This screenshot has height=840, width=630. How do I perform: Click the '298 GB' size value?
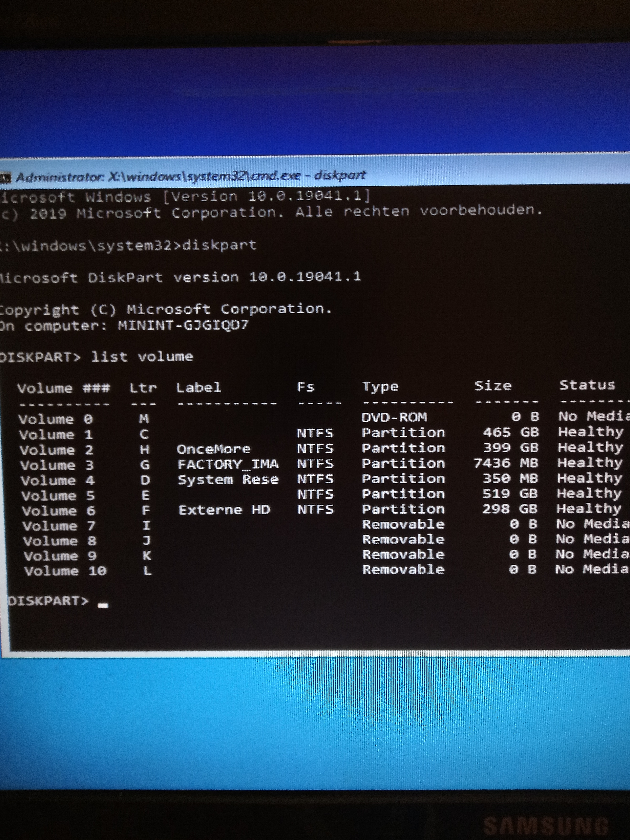coord(510,508)
